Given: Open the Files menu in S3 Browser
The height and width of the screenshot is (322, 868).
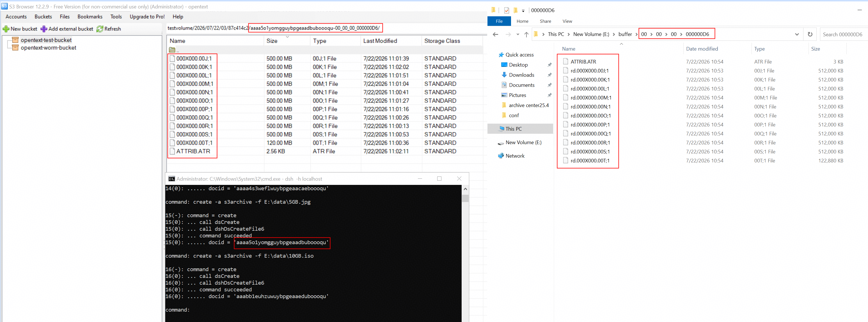Looking at the screenshot, I should tap(65, 17).
